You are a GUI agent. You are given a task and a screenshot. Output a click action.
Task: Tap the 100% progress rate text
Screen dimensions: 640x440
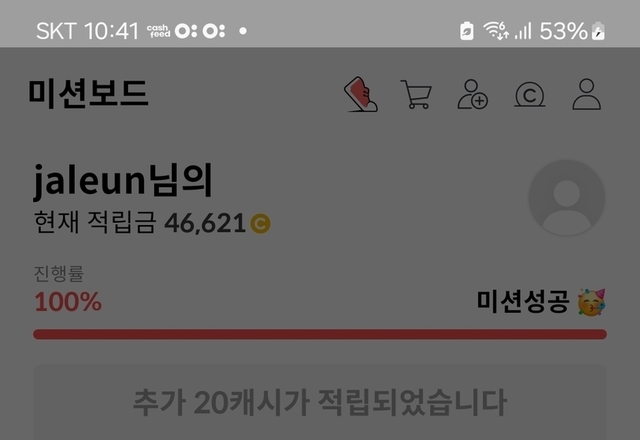point(68,302)
